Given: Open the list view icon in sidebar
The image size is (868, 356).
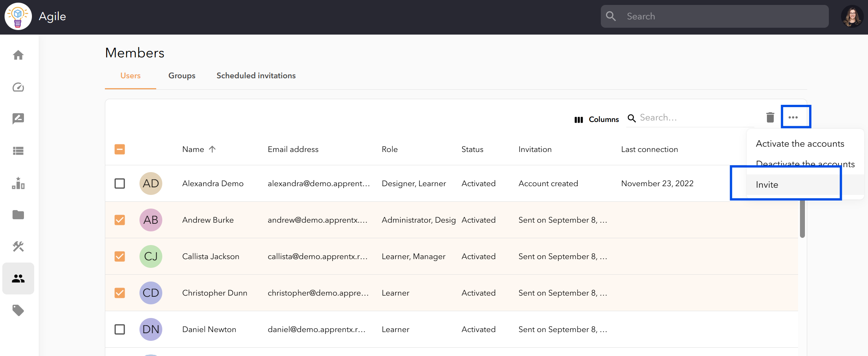Looking at the screenshot, I should click(x=18, y=151).
